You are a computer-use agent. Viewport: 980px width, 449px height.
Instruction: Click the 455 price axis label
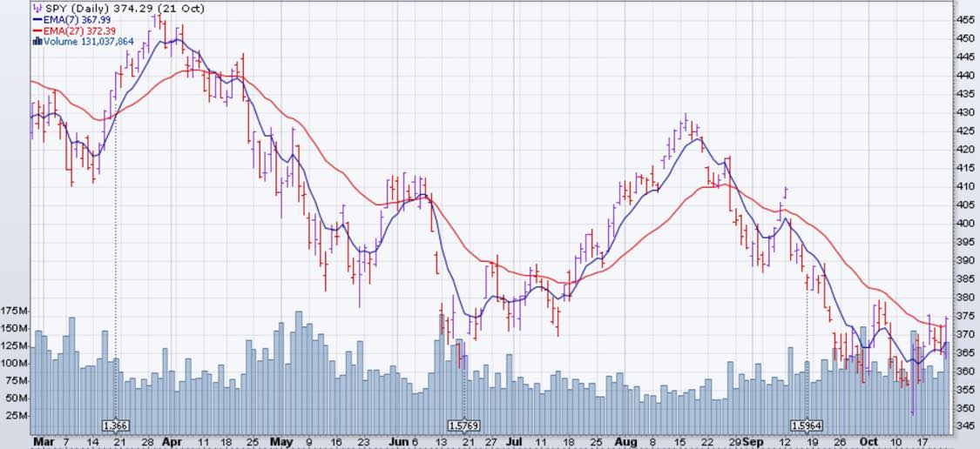[964, 19]
